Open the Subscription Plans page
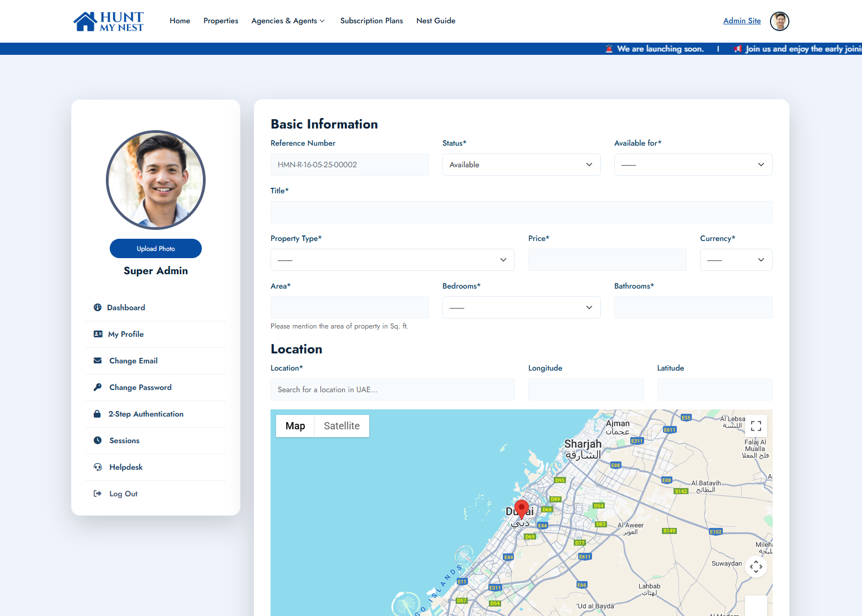The height and width of the screenshot is (616, 862). coord(371,21)
